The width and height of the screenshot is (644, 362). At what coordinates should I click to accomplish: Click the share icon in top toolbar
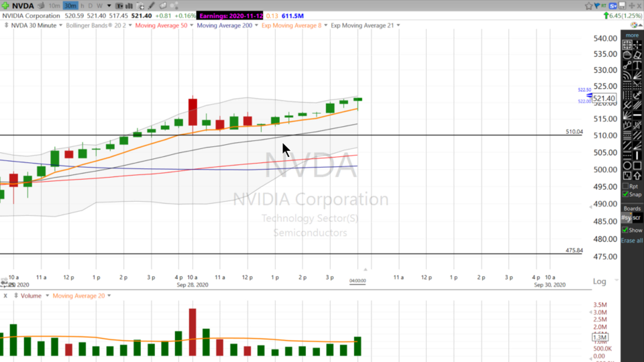point(174,6)
